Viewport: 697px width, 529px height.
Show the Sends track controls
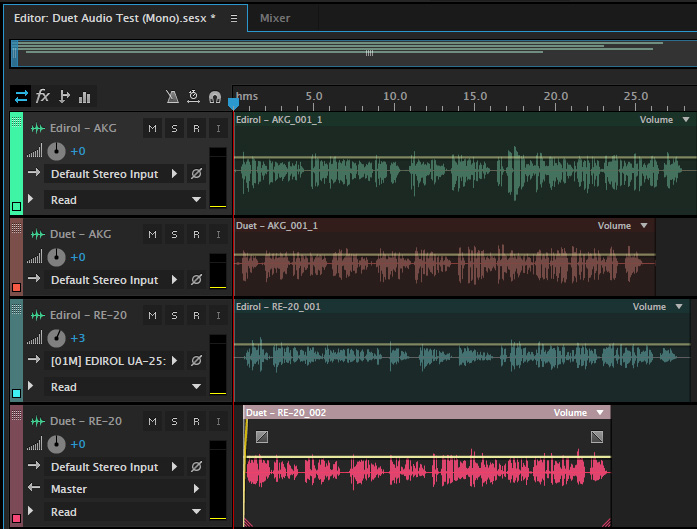[x=64, y=96]
